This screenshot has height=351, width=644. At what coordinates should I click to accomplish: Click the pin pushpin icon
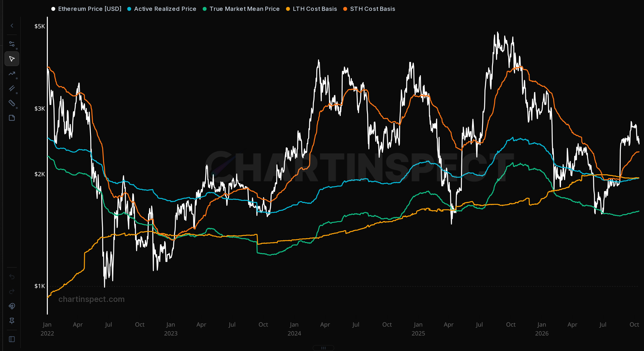click(x=12, y=321)
